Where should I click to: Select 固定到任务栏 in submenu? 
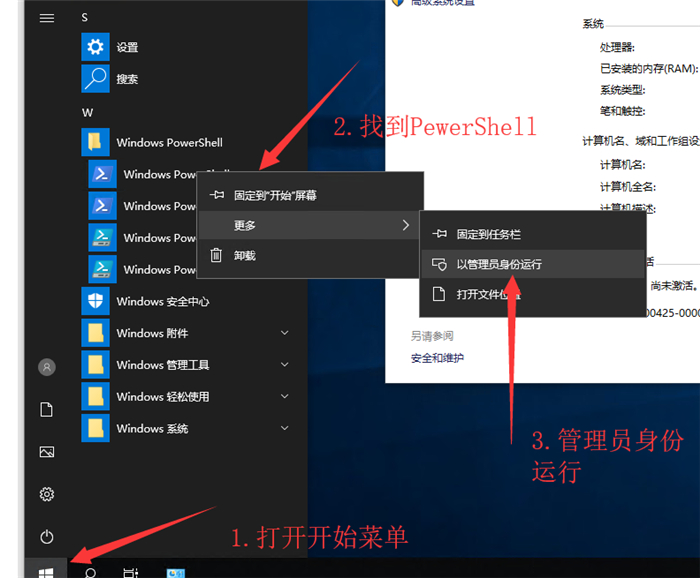pyautogui.click(x=533, y=234)
